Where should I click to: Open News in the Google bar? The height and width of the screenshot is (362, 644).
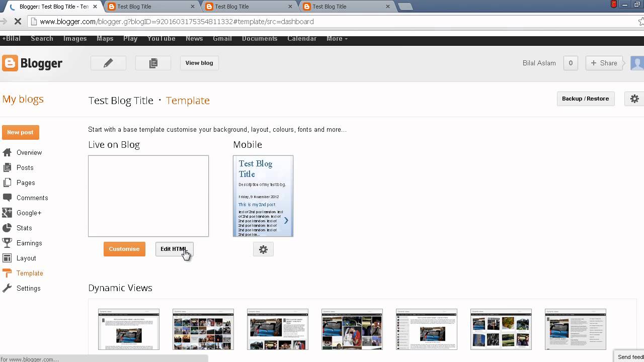(194, 39)
